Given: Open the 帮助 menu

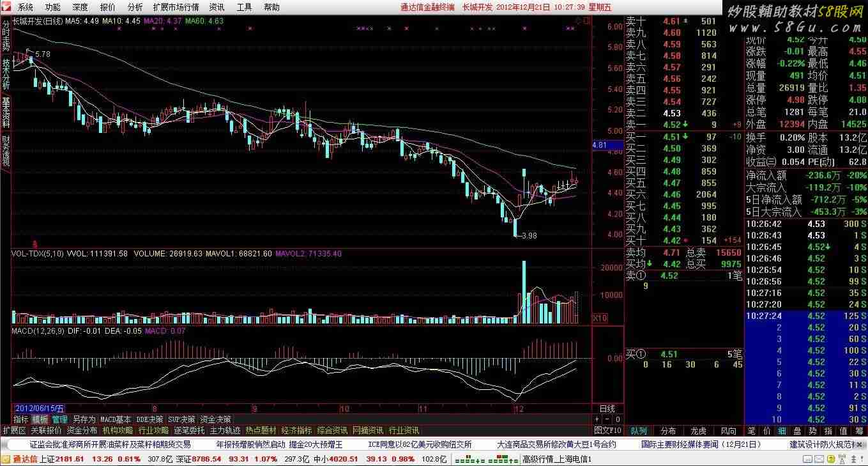Looking at the screenshot, I should click(272, 7).
